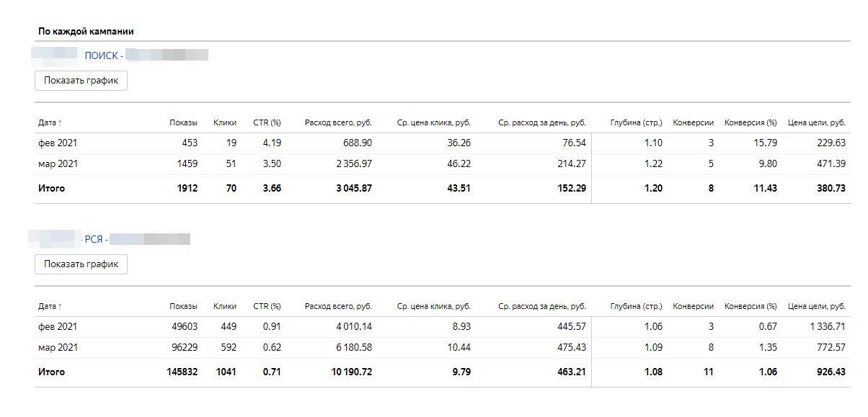Click the sort arrow beside Дата in РСЯ table
The height and width of the screenshot is (417, 868).
tap(60, 307)
